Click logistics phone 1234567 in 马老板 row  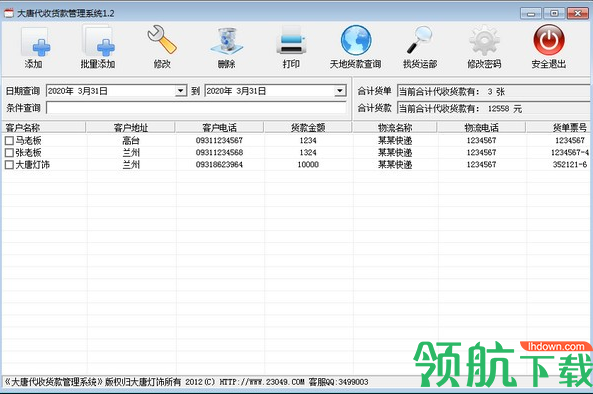(x=481, y=141)
